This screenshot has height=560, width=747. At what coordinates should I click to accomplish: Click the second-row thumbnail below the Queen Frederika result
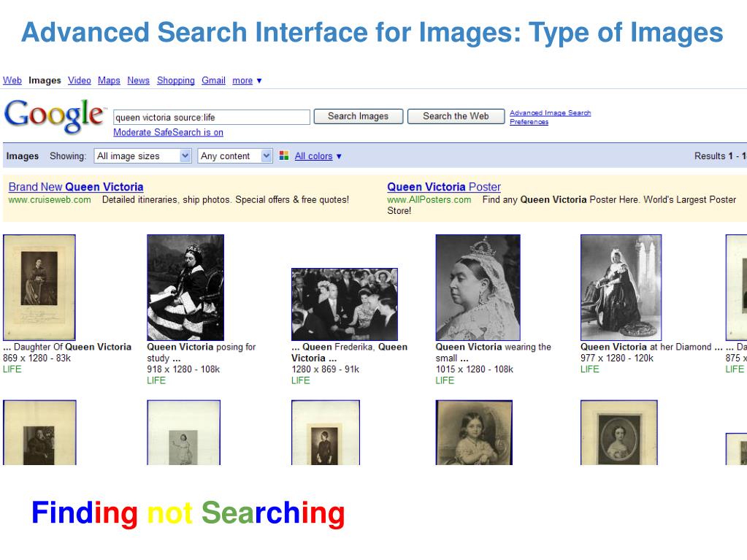pos(326,432)
